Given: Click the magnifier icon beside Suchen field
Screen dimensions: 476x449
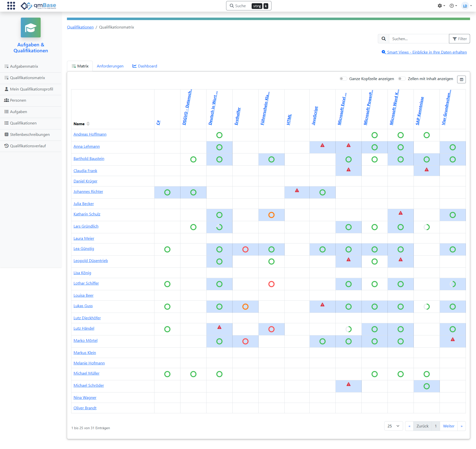Looking at the screenshot, I should coord(384,39).
